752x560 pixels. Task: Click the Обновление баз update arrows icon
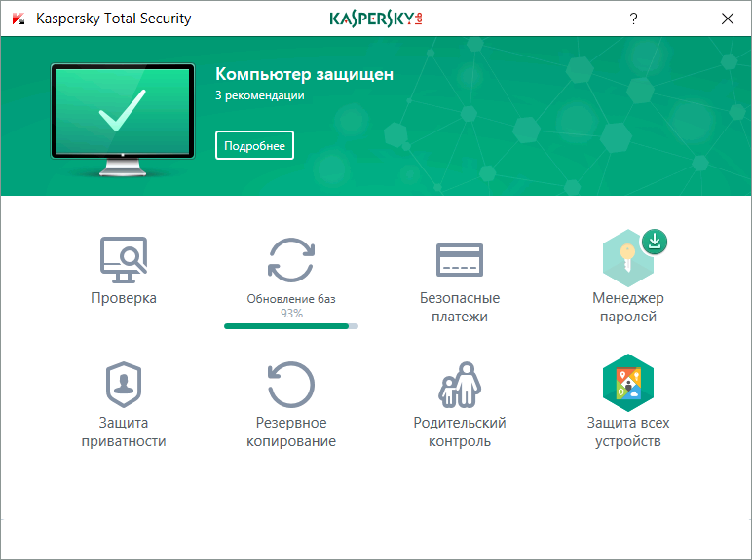pyautogui.click(x=291, y=259)
